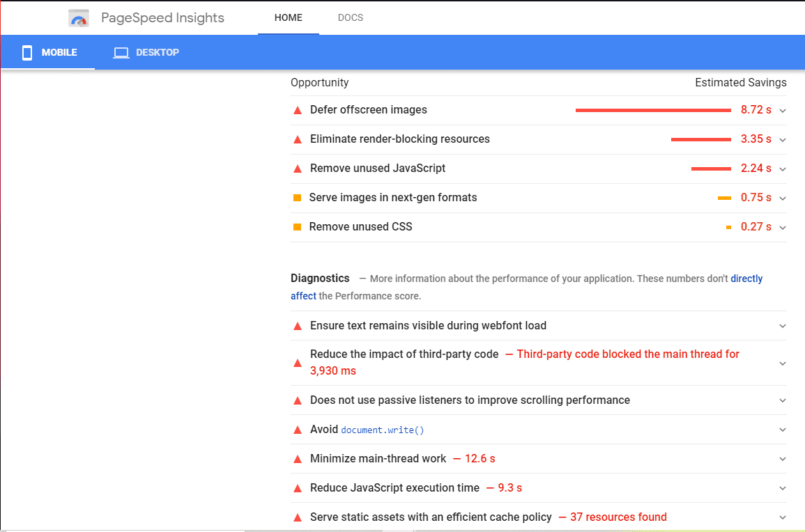This screenshot has width=805, height=532.
Task: Click warning triangle beside Ensure text remains visible
Action: point(297,326)
